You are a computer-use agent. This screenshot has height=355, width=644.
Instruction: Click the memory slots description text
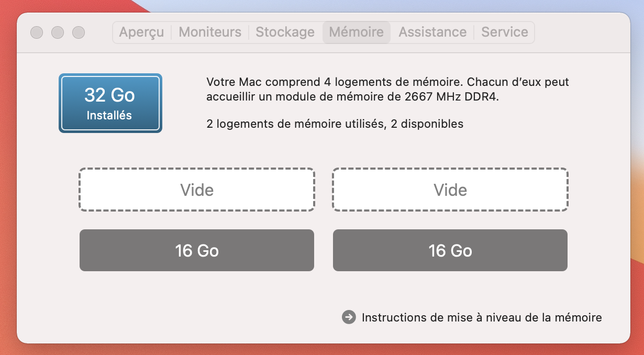[x=387, y=90]
